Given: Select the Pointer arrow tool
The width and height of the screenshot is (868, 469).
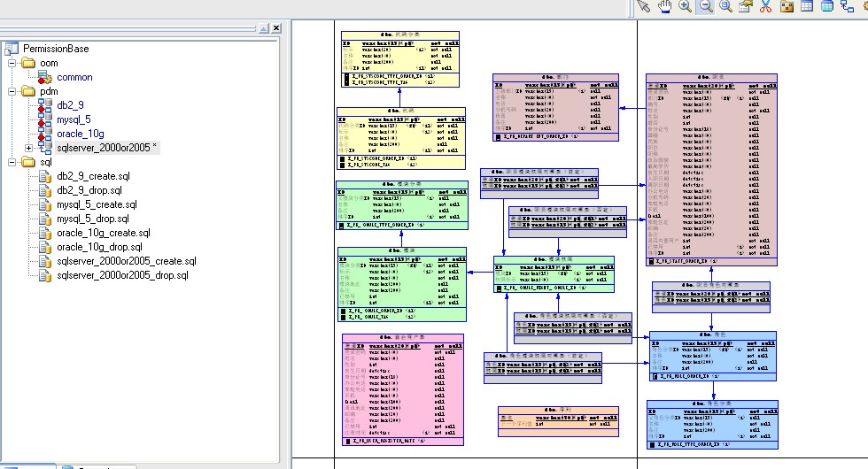Looking at the screenshot, I should pos(645,6).
